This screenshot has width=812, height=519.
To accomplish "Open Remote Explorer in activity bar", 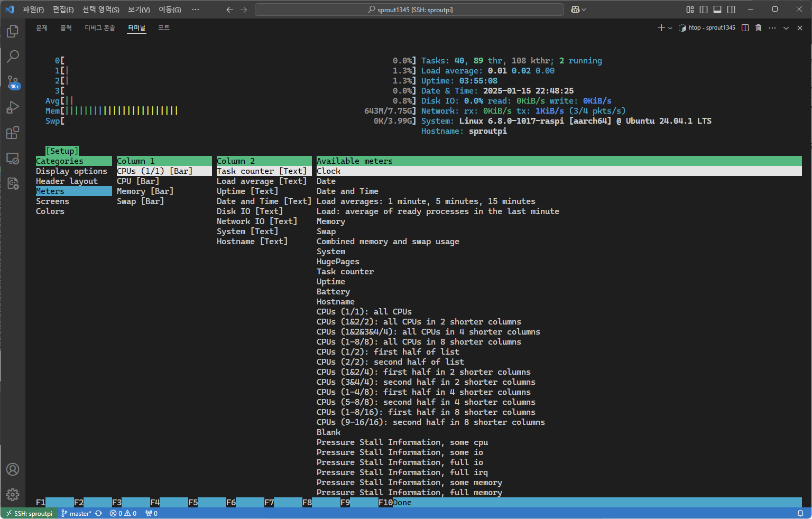I will (13, 158).
